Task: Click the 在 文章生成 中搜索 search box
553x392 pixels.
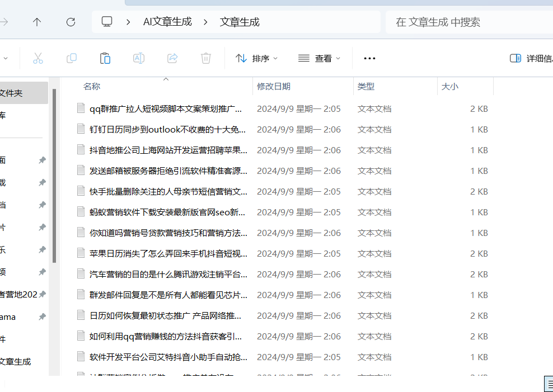Action: point(470,22)
